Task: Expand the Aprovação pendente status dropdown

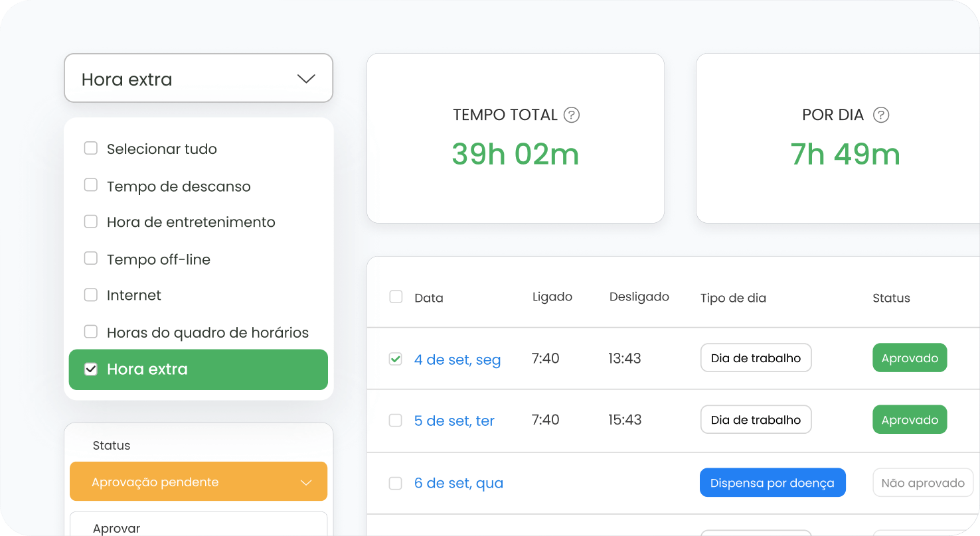Action: 198,482
